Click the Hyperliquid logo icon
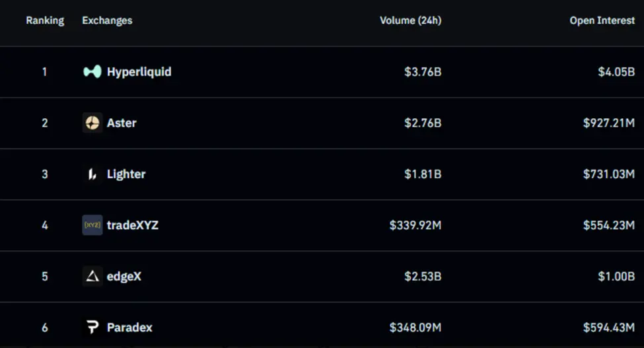 [92, 72]
